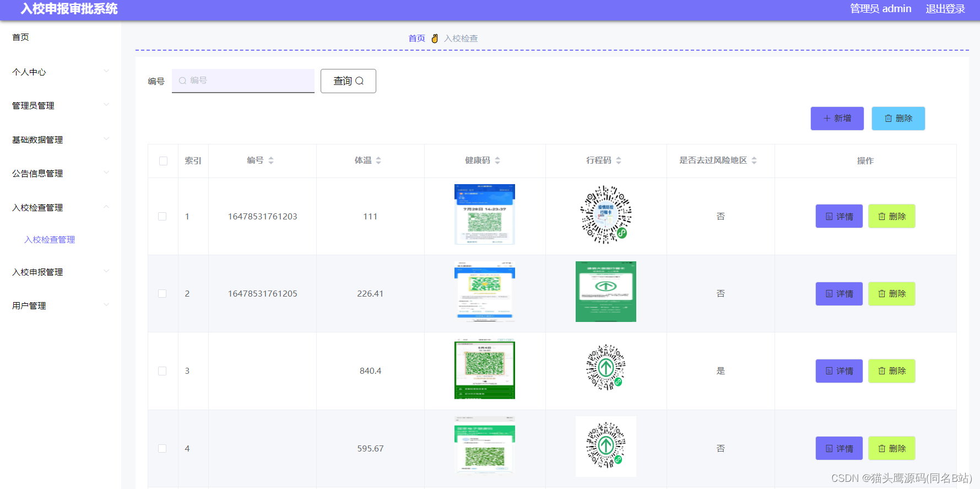The image size is (980, 489).
Task: Click the sort arrows in 体温 column header
Action: (378, 160)
